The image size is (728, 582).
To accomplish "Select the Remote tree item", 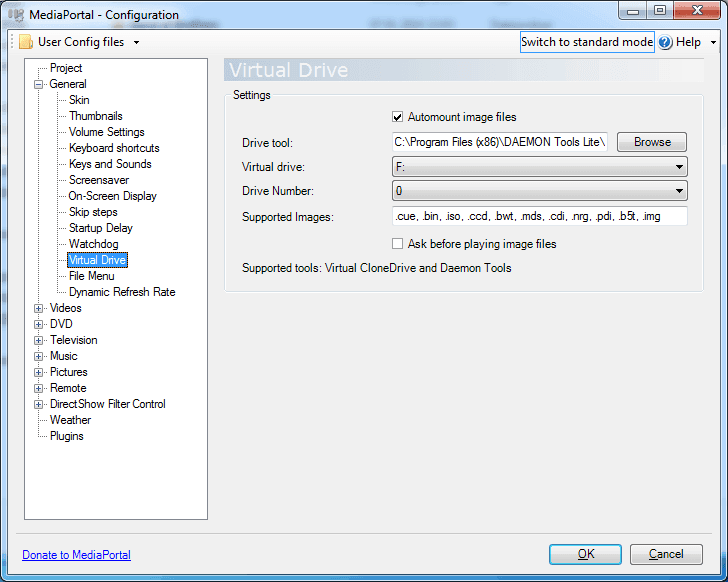I will (68, 388).
